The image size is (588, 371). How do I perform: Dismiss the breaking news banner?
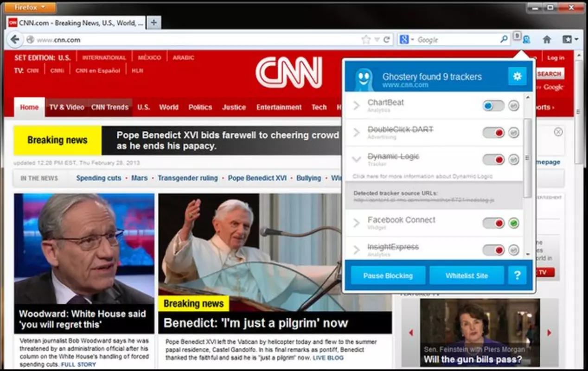(558, 132)
